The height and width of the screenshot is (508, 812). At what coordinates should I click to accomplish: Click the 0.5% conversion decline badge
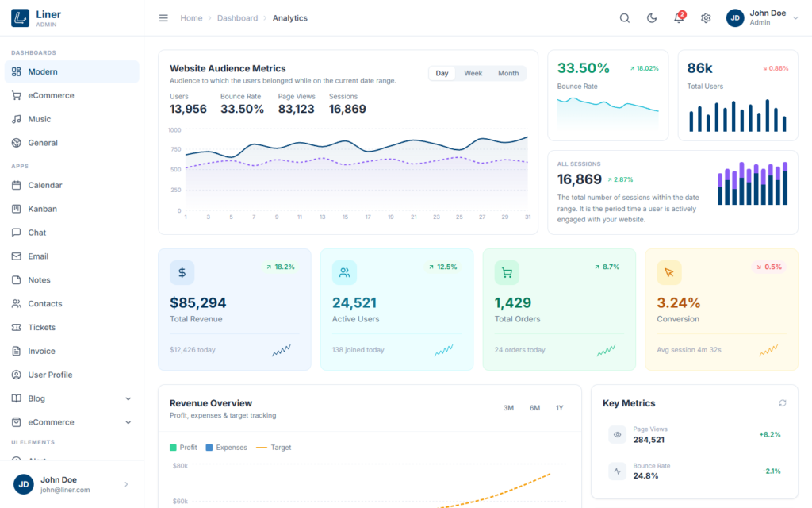click(x=769, y=267)
